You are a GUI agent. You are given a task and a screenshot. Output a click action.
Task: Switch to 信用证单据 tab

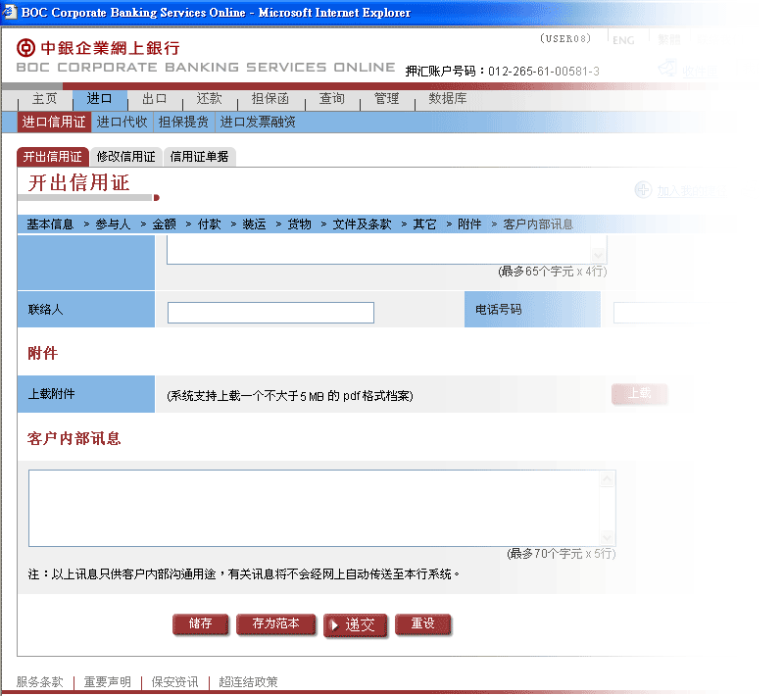199,156
